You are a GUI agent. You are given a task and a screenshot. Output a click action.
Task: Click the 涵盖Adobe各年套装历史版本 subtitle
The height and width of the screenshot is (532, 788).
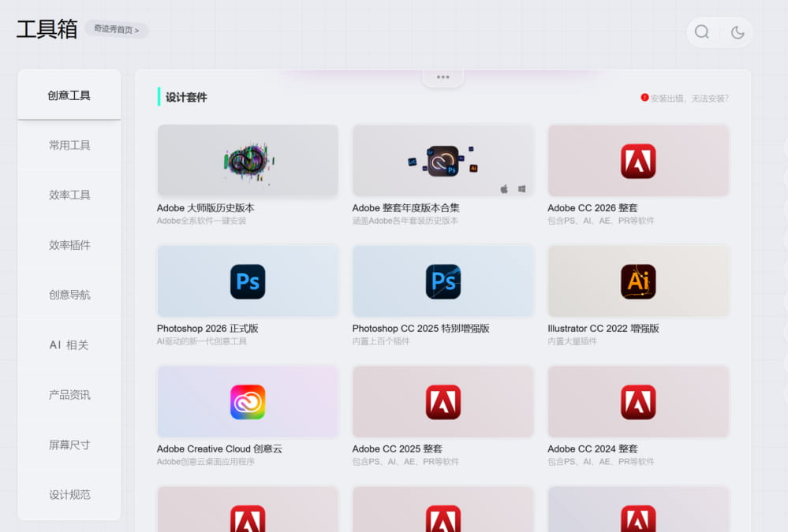click(x=405, y=221)
